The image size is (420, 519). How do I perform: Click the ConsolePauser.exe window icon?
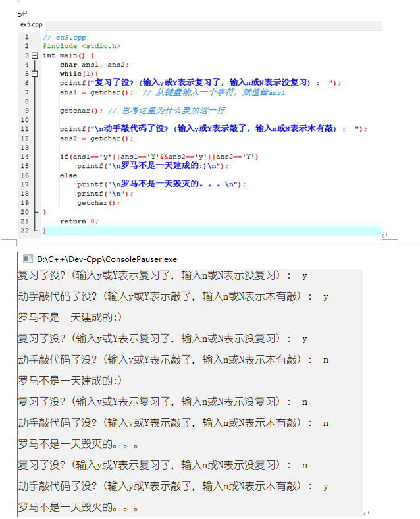pos(28,259)
